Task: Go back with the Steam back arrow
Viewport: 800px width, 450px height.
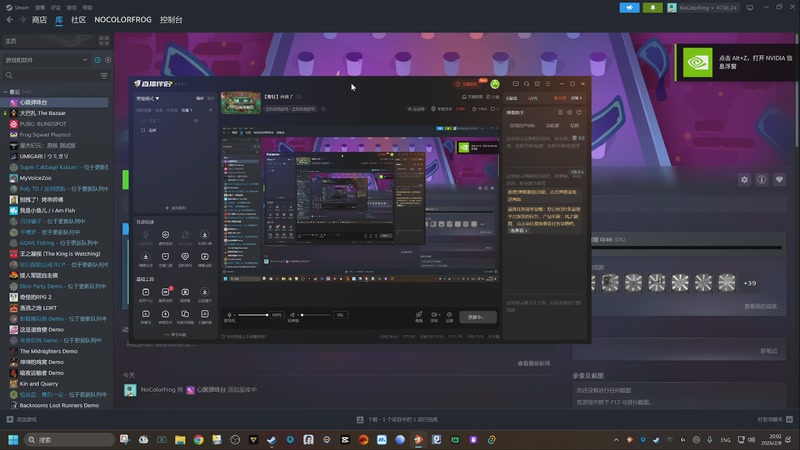Action: 10,19
